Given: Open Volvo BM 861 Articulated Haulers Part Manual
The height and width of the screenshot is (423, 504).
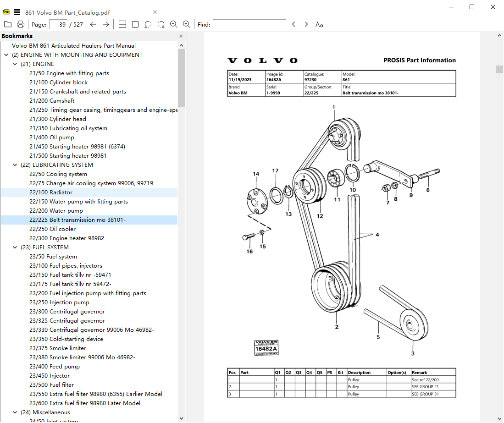Looking at the screenshot, I should tap(74, 46).
